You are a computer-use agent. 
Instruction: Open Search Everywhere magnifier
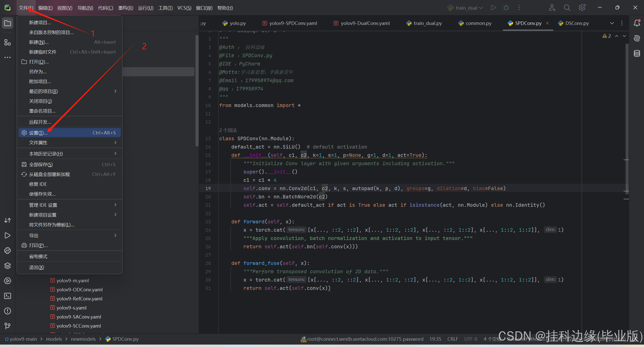pos(567,8)
